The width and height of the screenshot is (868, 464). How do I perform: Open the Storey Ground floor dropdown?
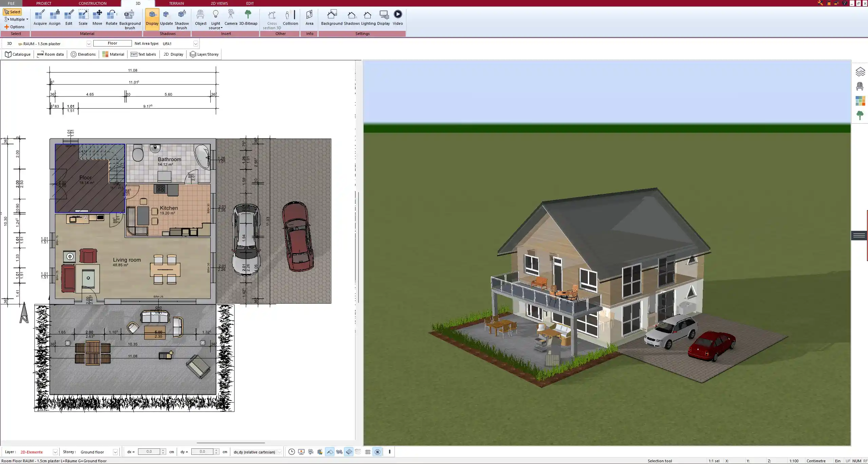115,452
